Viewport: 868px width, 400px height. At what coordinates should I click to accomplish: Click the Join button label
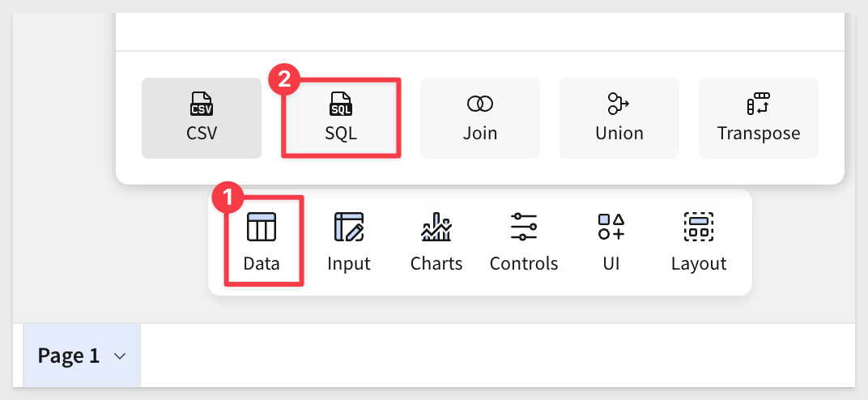(480, 134)
